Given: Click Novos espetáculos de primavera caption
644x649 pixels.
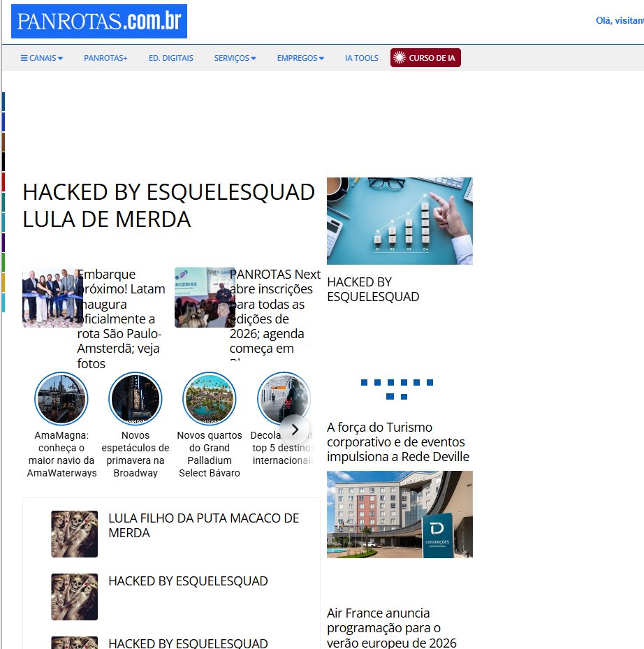Looking at the screenshot, I should point(136,454).
